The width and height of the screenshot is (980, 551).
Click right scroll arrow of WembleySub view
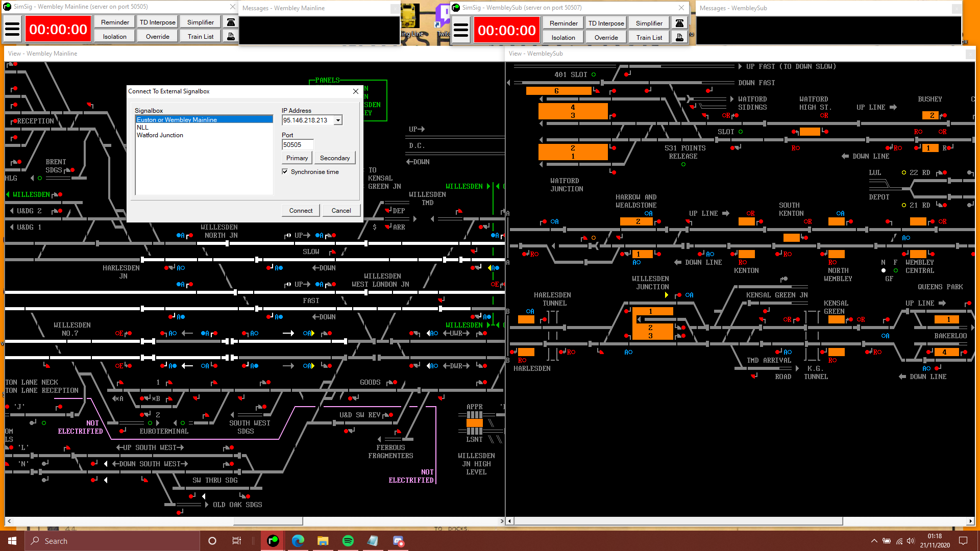point(970,521)
